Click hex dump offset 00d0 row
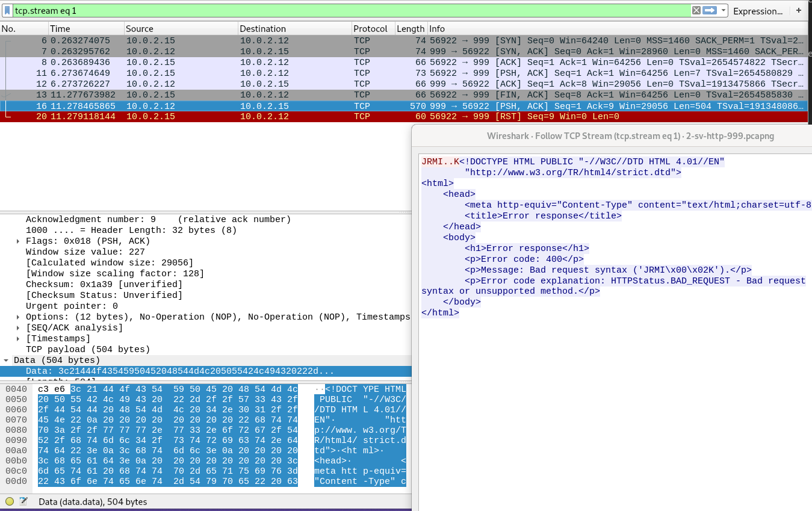Viewport: 812px width, 511px height. (16, 481)
